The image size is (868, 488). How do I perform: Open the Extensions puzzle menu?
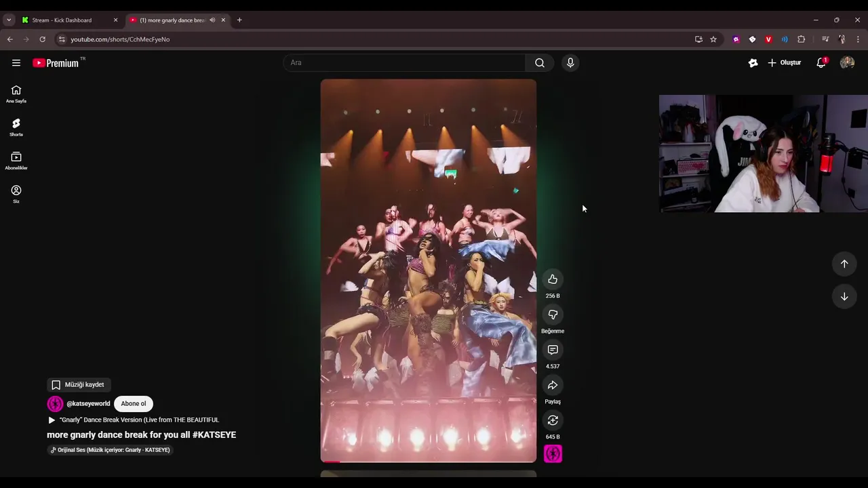[801, 39]
